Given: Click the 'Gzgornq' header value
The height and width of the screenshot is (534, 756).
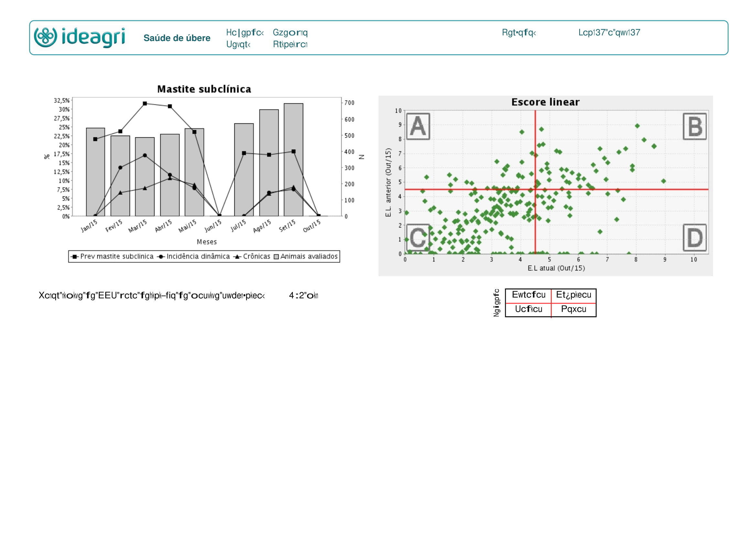Looking at the screenshot, I should pyautogui.click(x=290, y=33).
